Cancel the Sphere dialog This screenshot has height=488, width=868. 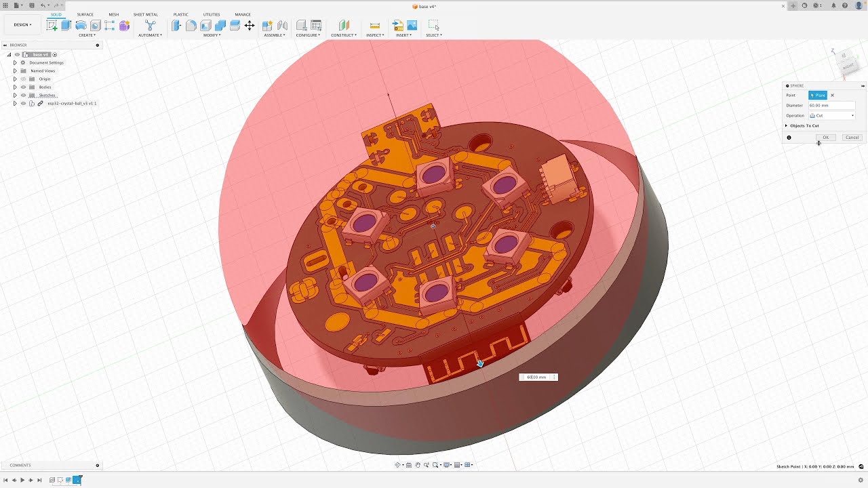852,138
